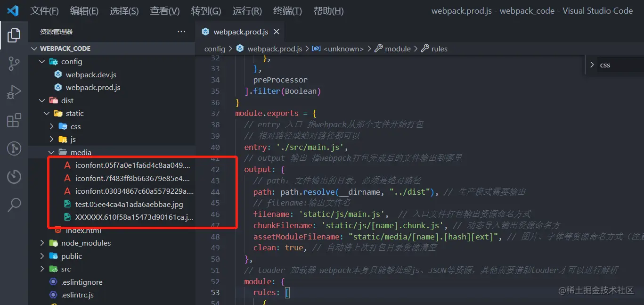
Task: Click config in the breadcrumb
Action: click(215, 49)
